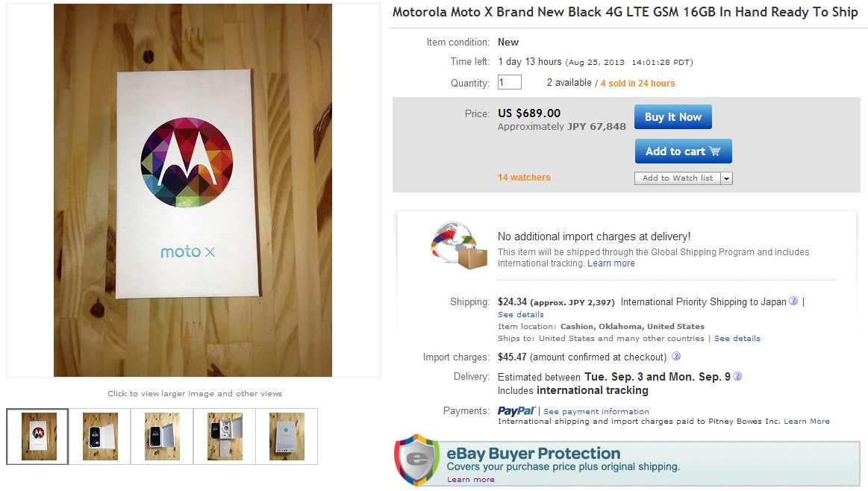Select the third product thumbnail
This screenshot has height=491, width=868.
tap(162, 436)
